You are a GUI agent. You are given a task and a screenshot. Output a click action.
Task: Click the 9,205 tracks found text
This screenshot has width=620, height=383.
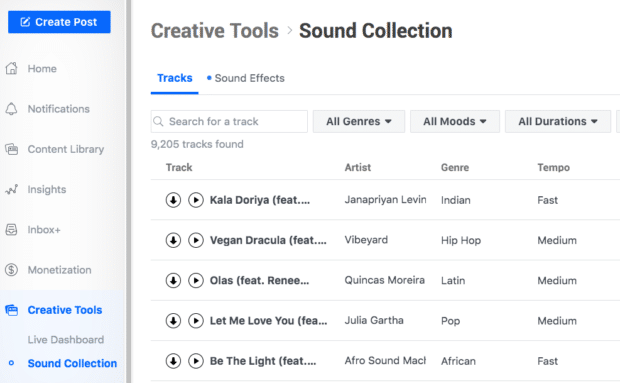coord(197,144)
